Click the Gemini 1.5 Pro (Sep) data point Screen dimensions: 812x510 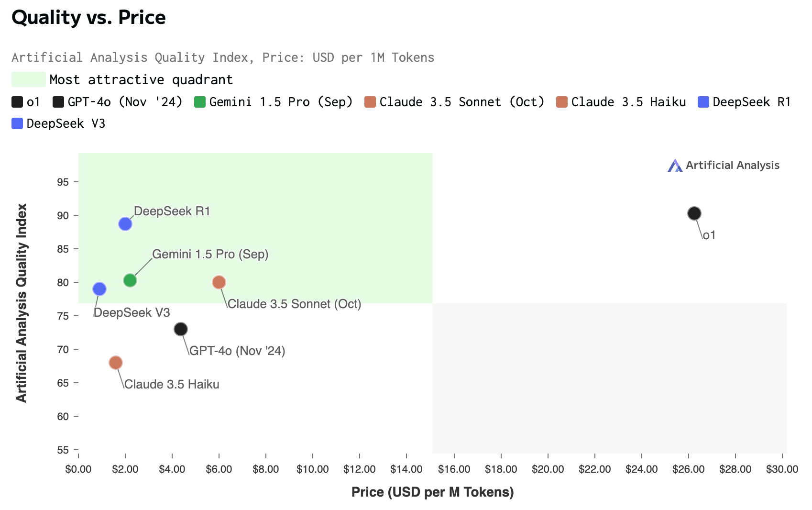130,280
